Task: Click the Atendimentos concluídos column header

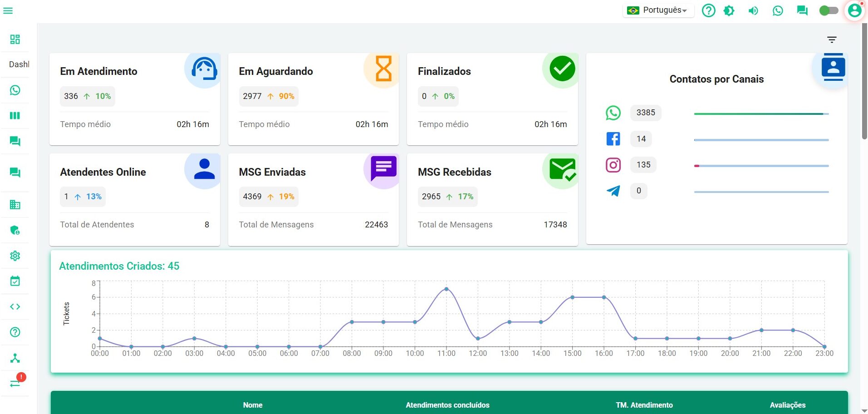Action: pyautogui.click(x=447, y=405)
